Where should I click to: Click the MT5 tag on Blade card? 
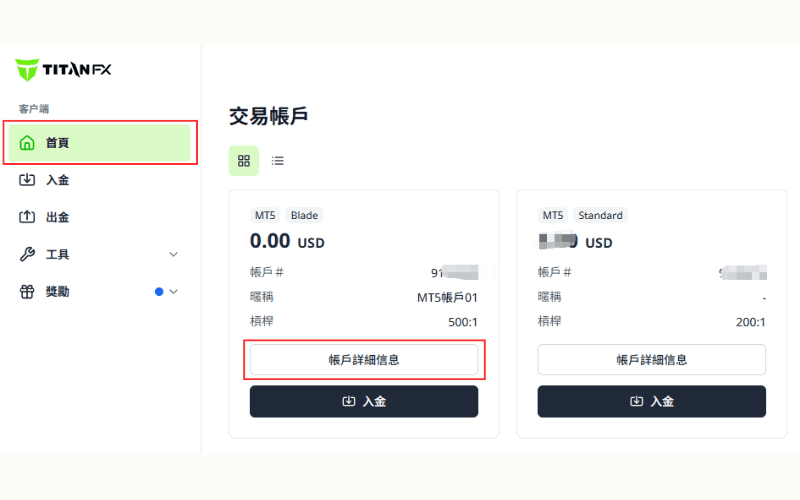pyautogui.click(x=265, y=215)
